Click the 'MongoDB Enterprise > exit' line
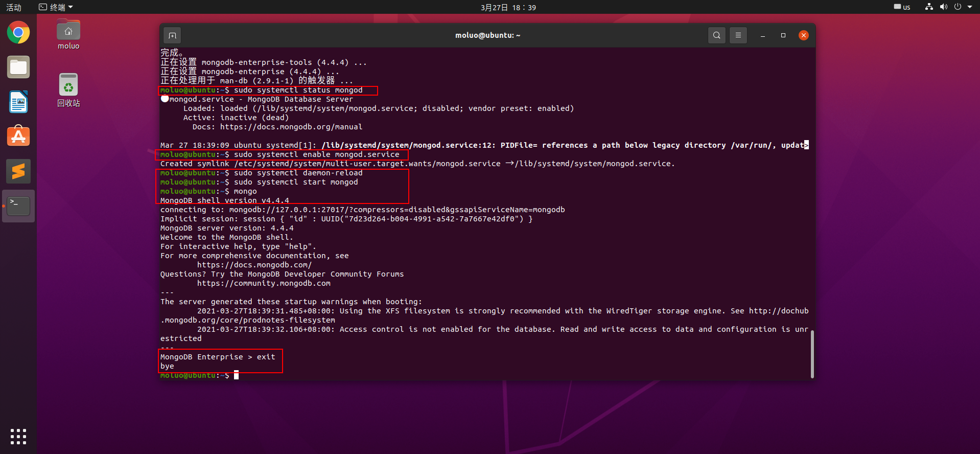980x454 pixels. 218,357
